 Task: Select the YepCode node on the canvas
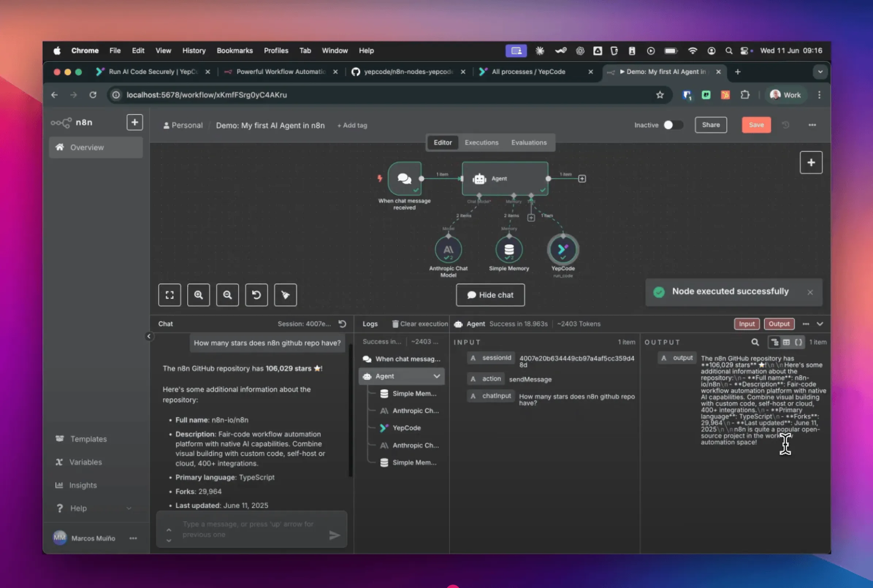pos(563,249)
